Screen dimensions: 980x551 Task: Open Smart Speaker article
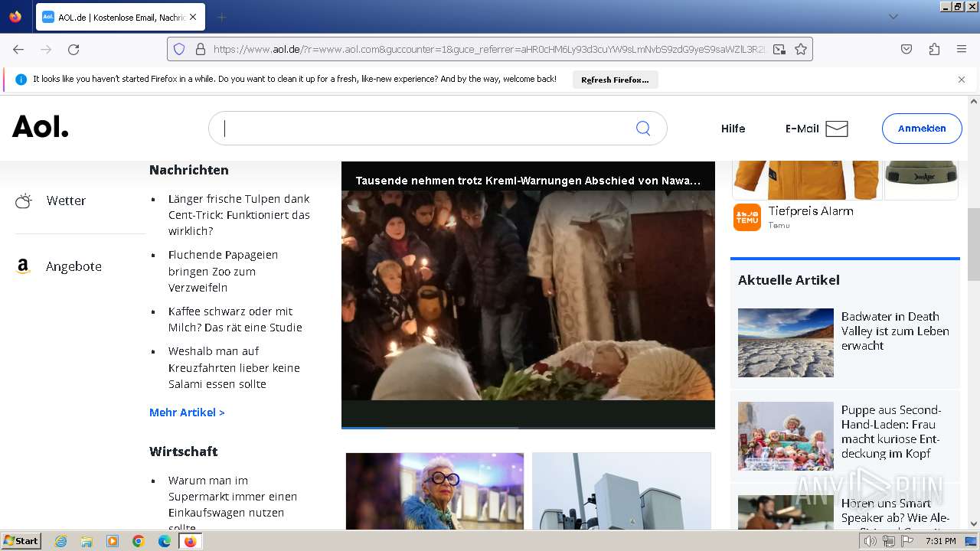pyautogui.click(x=895, y=513)
